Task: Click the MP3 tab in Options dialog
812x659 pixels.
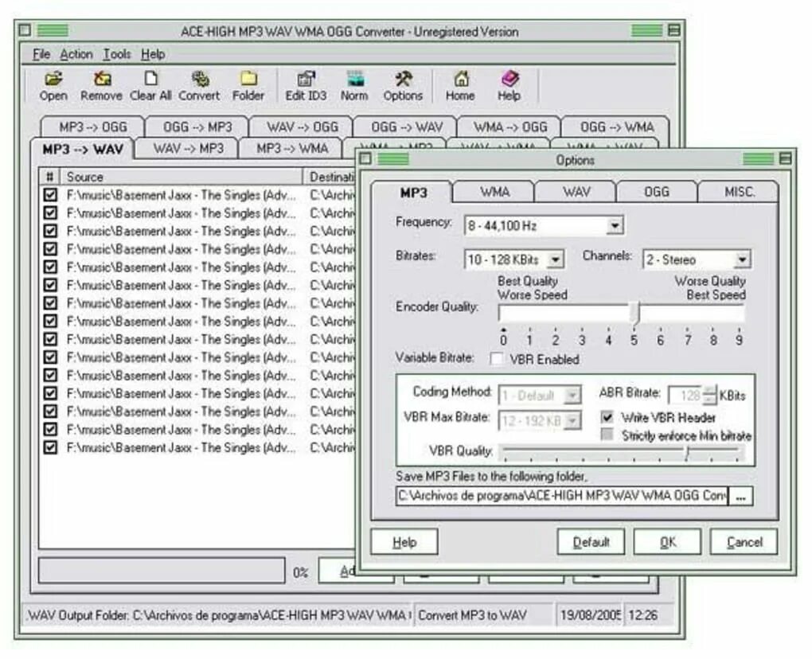Action: [x=412, y=193]
